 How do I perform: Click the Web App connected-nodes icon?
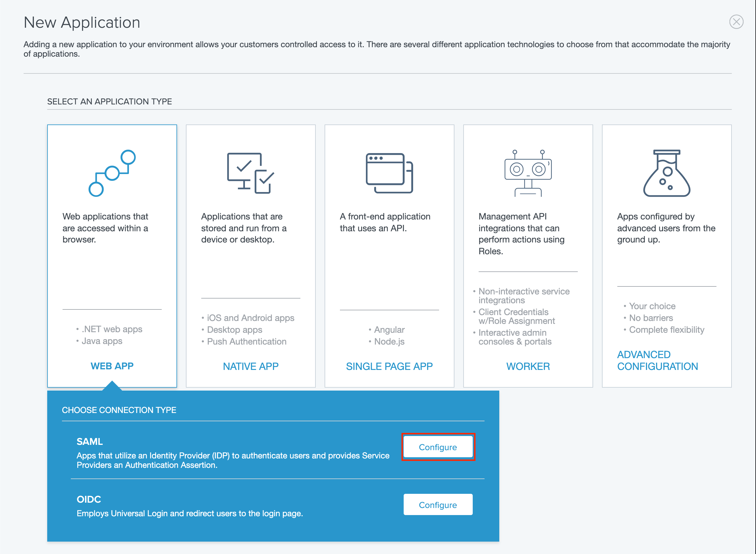(112, 173)
